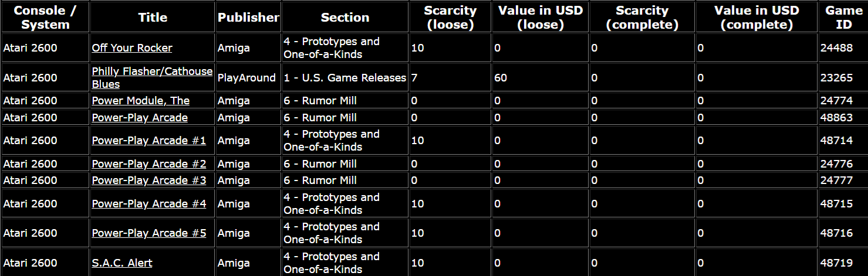Screen dimensions: 868x276
Task: Select the Value in USD (complete) header
Action: click(x=756, y=18)
